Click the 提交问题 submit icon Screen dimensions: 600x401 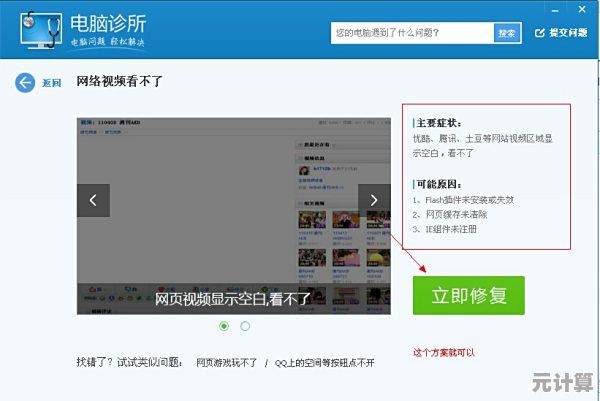pyautogui.click(x=538, y=33)
